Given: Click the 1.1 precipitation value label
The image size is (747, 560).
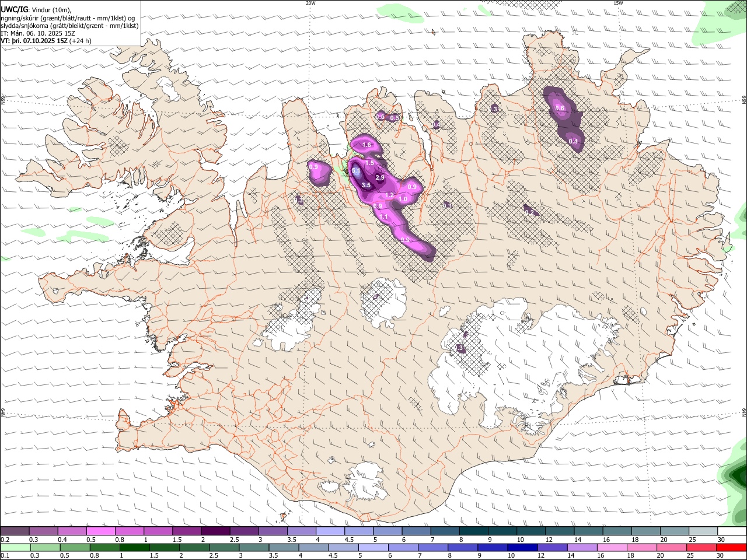Looking at the screenshot, I should click(383, 216).
